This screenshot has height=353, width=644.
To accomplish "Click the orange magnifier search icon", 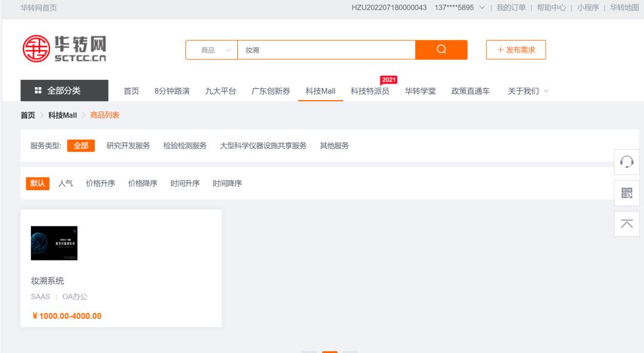I will [441, 50].
